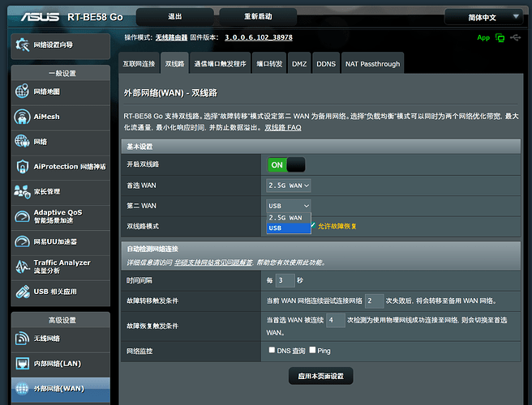532x405 pixels.
Task: Switch to the 通信端口触发程序 tab
Action: click(x=221, y=64)
